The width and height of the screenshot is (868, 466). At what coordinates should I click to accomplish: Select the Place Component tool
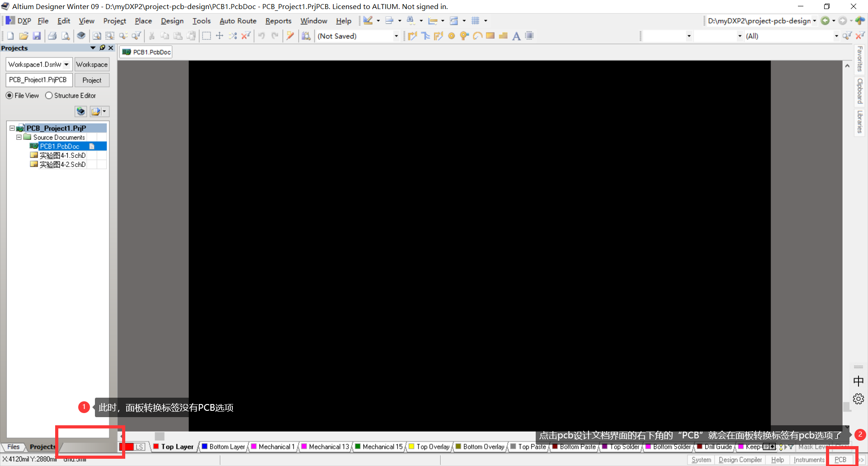coord(529,36)
